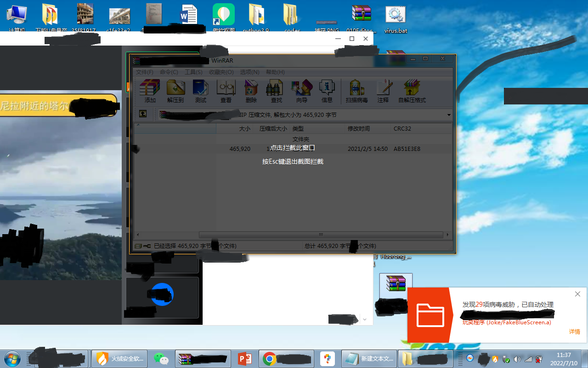The width and height of the screenshot is (588, 368).
Task: Open the View (查看) tool in WinRAR
Action: [226, 91]
